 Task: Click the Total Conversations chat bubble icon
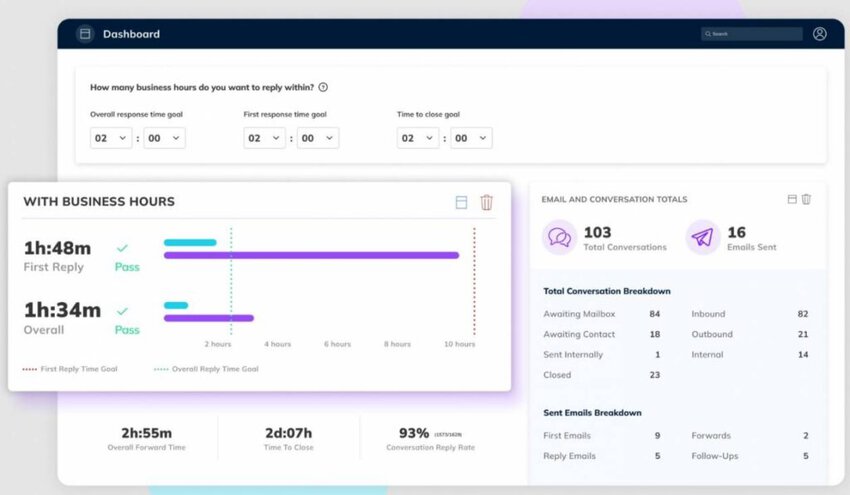point(559,237)
